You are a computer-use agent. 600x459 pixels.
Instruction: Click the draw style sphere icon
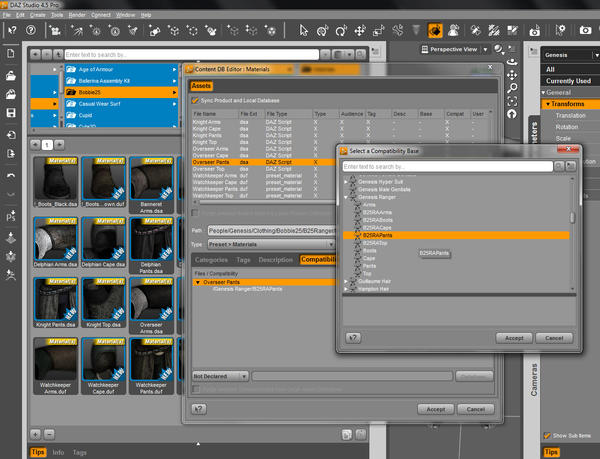(x=499, y=49)
